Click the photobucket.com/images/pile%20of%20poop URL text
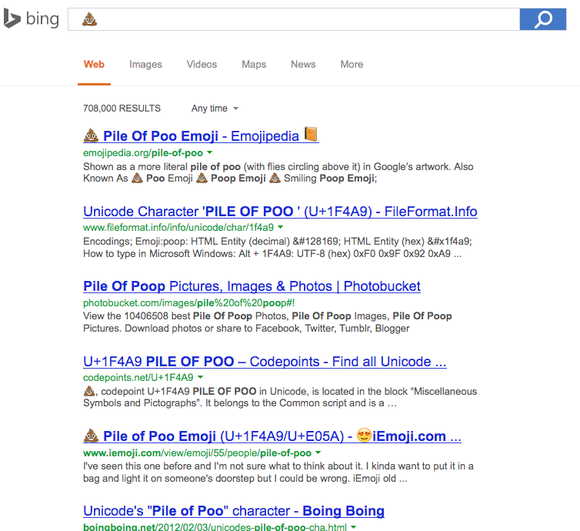Image resolution: width=580 pixels, height=531 pixels. click(x=189, y=303)
